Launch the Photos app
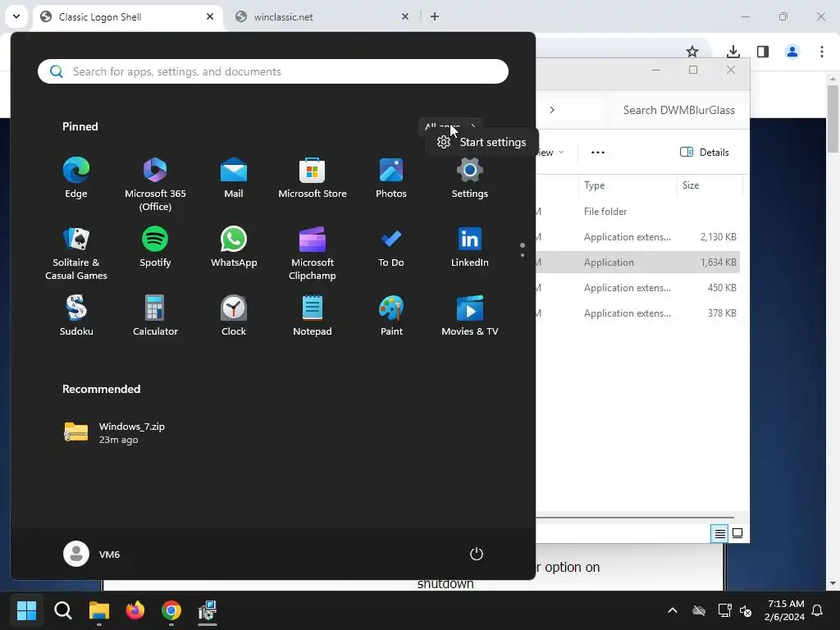 391,178
